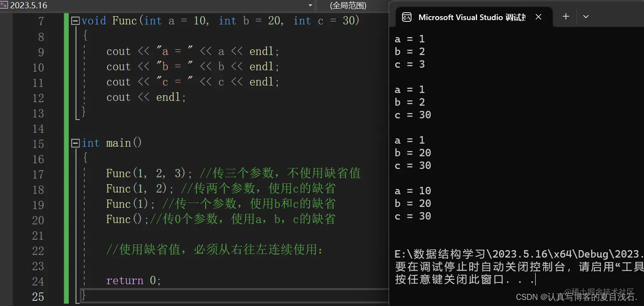This screenshot has width=644, height=306.
Task: Click the console terminal icon in tab
Action: tap(407, 17)
